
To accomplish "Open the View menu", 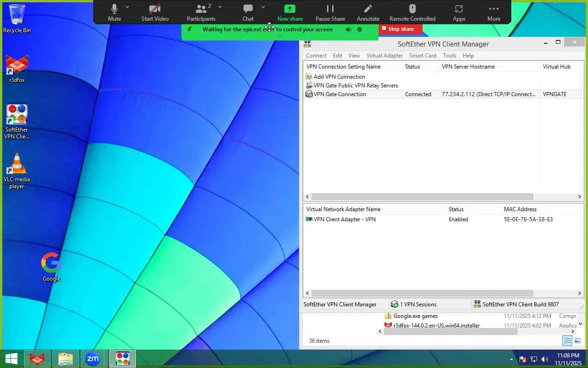I will pyautogui.click(x=354, y=56).
